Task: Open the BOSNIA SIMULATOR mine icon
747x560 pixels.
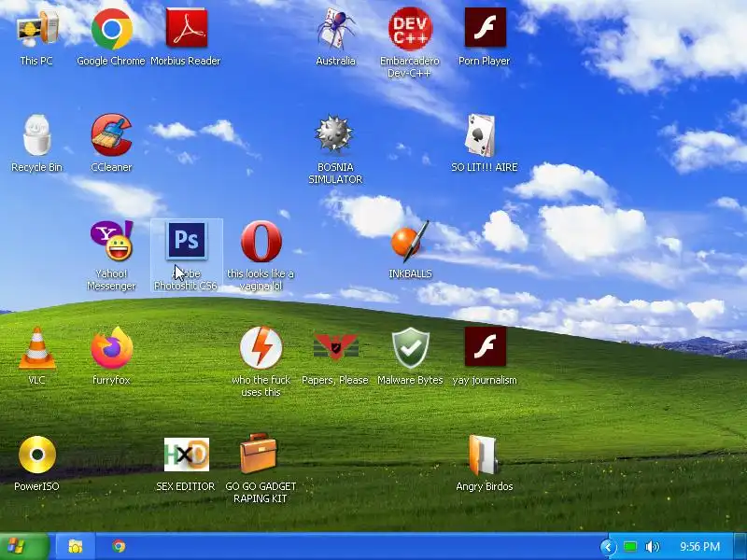Action: [x=334, y=134]
